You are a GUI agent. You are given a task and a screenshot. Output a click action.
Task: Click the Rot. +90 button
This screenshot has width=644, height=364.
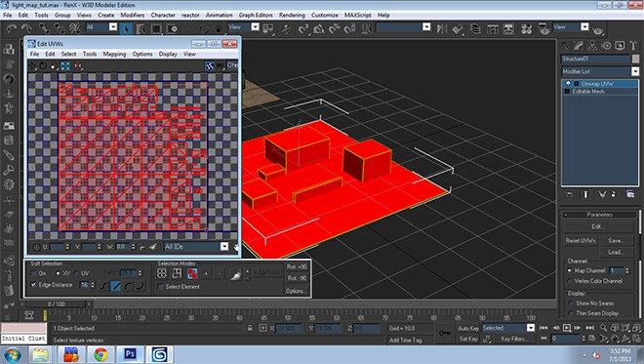[297, 267]
